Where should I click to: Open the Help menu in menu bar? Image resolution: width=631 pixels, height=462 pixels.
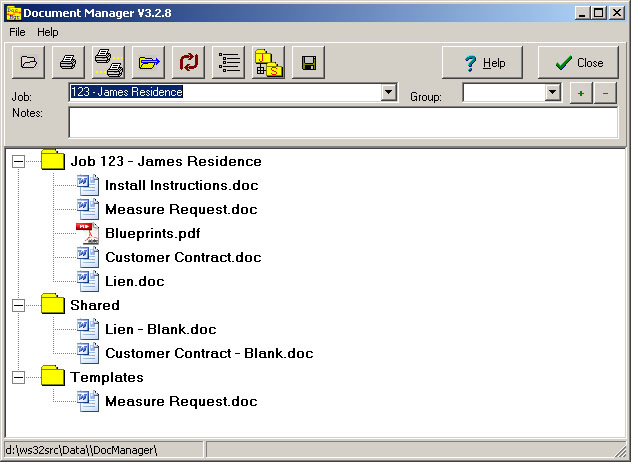48,32
